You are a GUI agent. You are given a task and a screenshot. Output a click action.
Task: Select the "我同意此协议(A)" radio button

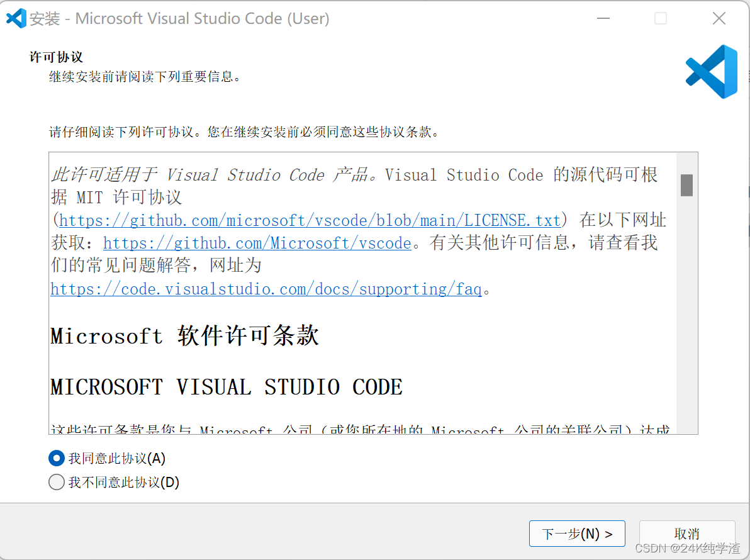click(57, 458)
